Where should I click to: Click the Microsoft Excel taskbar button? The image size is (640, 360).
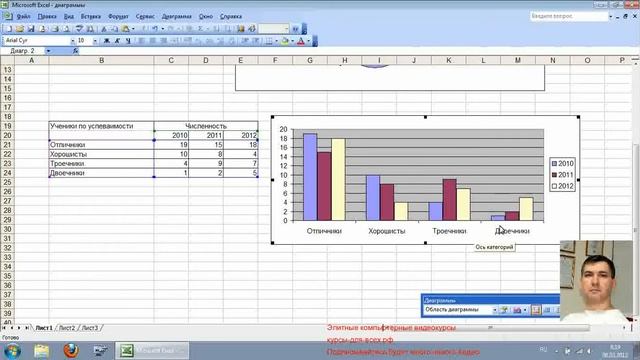click(152, 351)
